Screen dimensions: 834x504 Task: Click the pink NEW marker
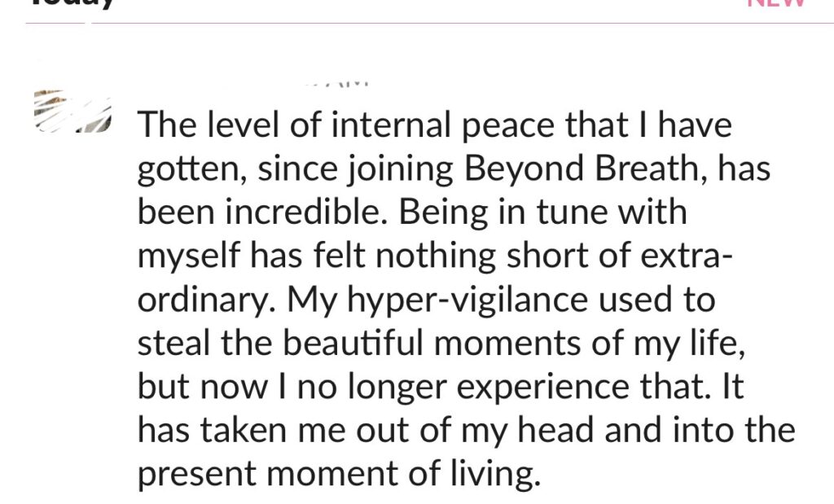tap(776, 2)
